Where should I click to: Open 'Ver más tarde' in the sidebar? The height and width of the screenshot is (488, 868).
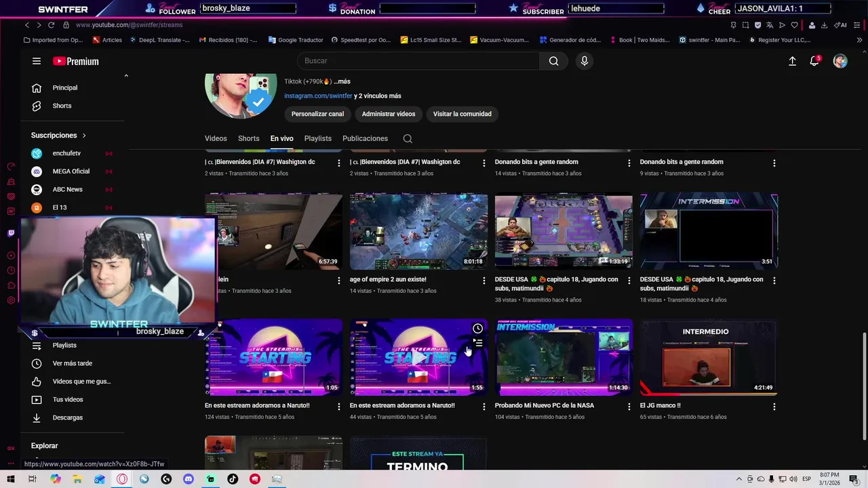tap(73, 363)
